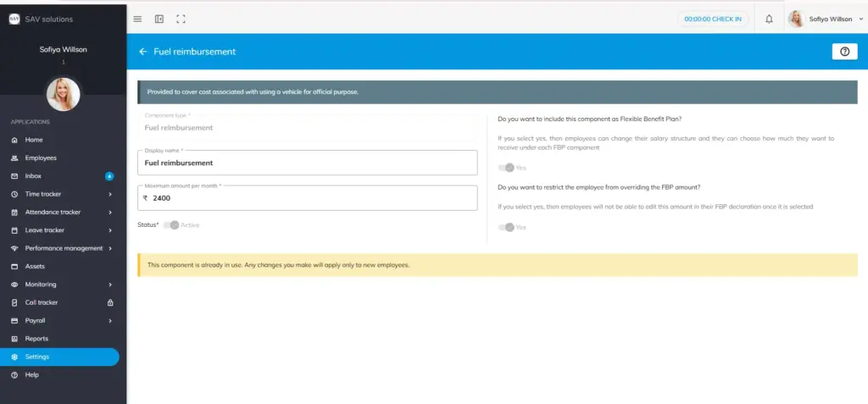
Task: Expand the Payroll submenu chevron
Action: 110,321
